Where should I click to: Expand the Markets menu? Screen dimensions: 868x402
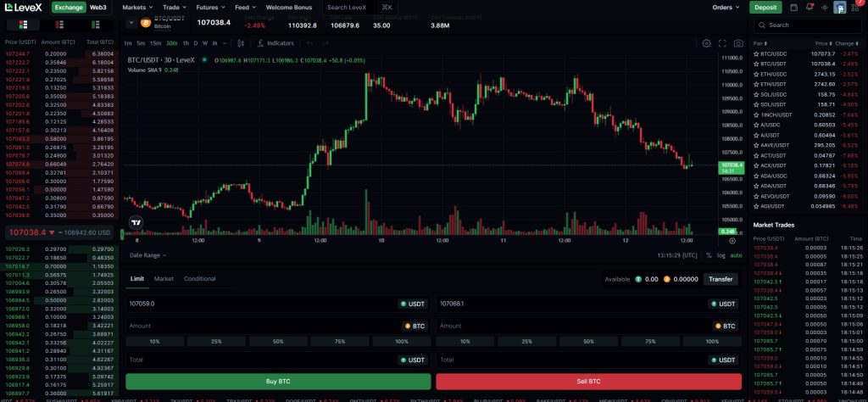pyautogui.click(x=138, y=7)
